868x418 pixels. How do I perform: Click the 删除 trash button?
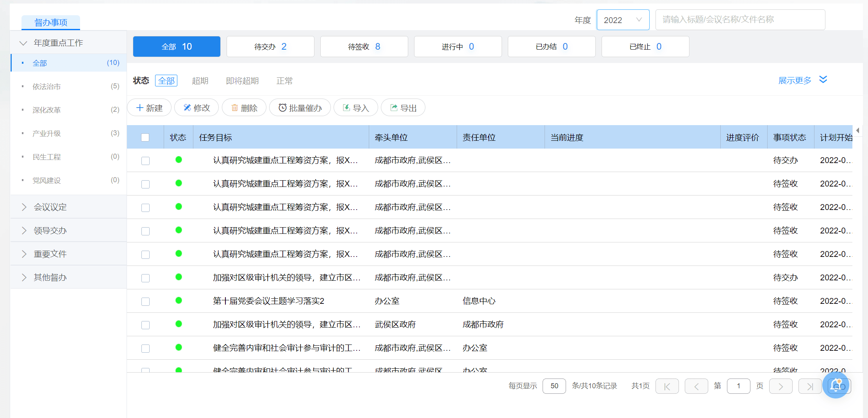click(x=244, y=108)
